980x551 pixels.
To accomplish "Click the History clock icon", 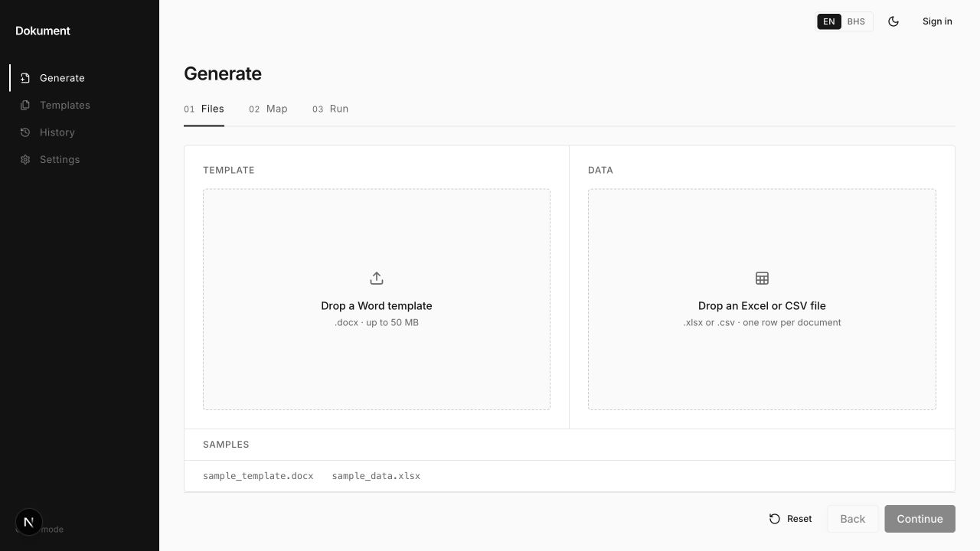I will 25,132.
